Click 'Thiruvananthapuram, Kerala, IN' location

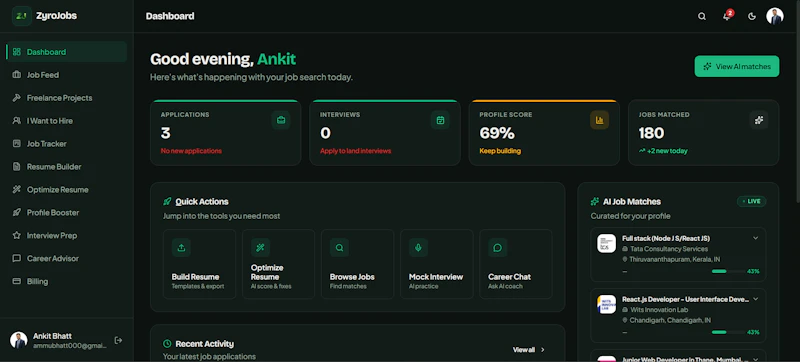(x=674, y=259)
